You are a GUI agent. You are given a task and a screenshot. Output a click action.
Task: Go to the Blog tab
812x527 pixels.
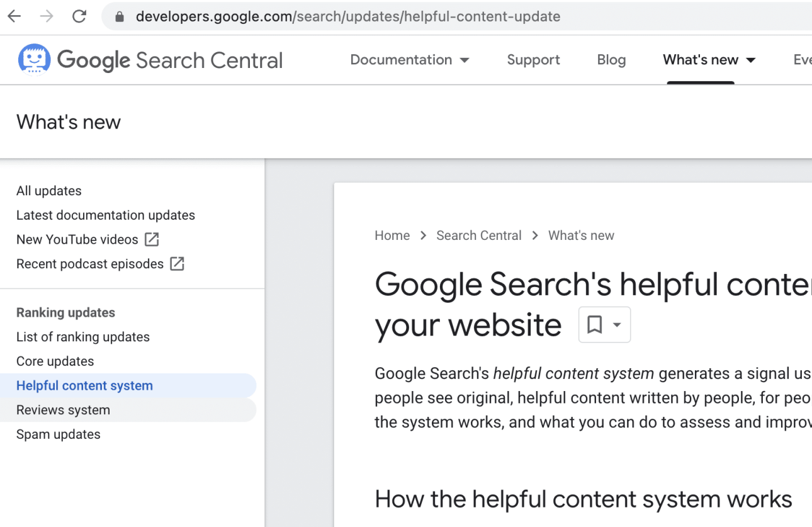[611, 60]
